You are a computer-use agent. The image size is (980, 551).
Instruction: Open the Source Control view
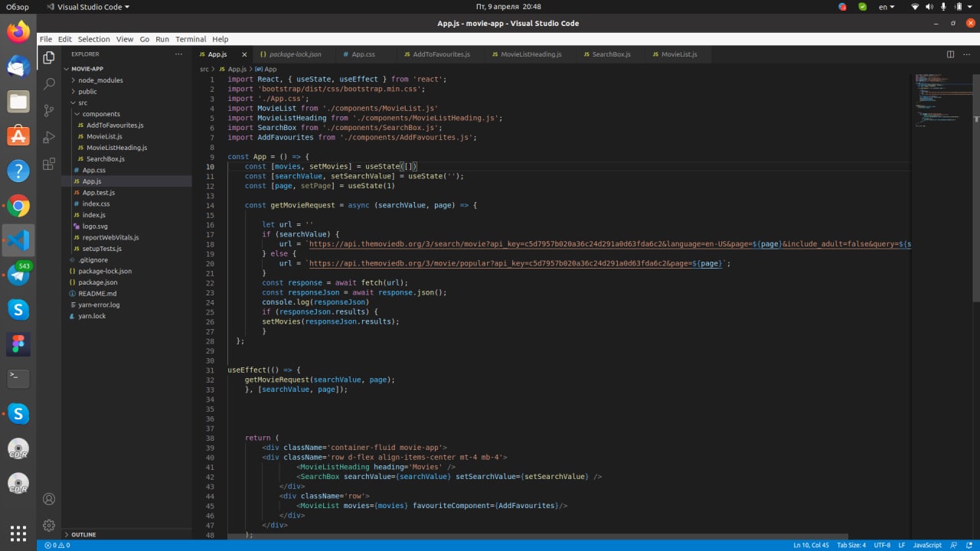click(49, 110)
